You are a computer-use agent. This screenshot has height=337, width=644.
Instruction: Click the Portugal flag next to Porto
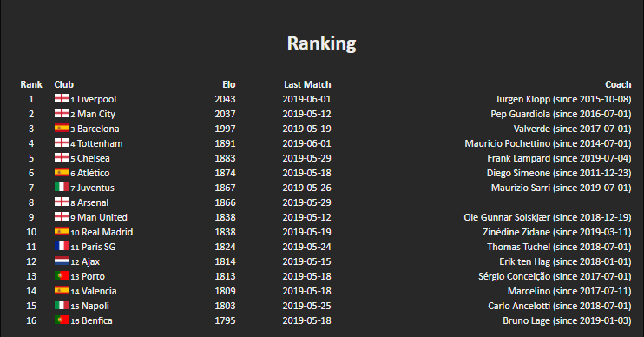[62, 275]
